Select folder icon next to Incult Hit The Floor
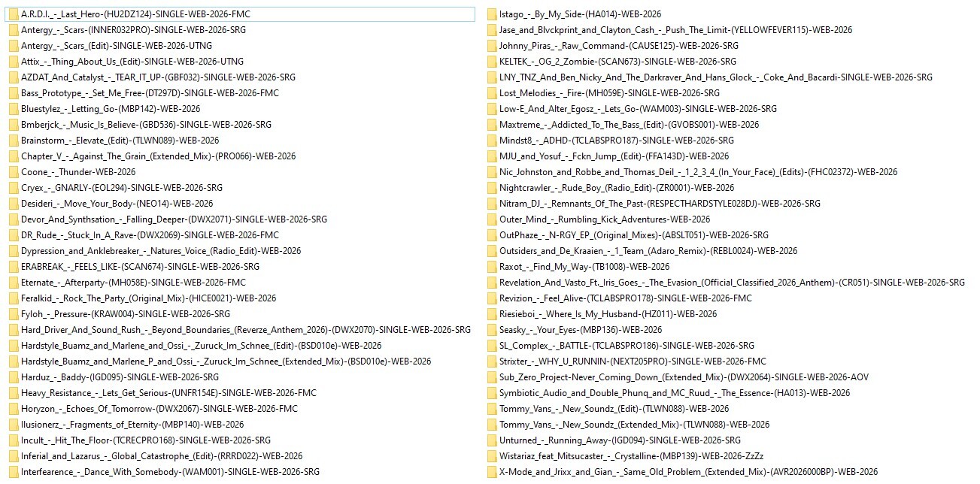Image resolution: width=980 pixels, height=484 pixels. click(x=13, y=440)
